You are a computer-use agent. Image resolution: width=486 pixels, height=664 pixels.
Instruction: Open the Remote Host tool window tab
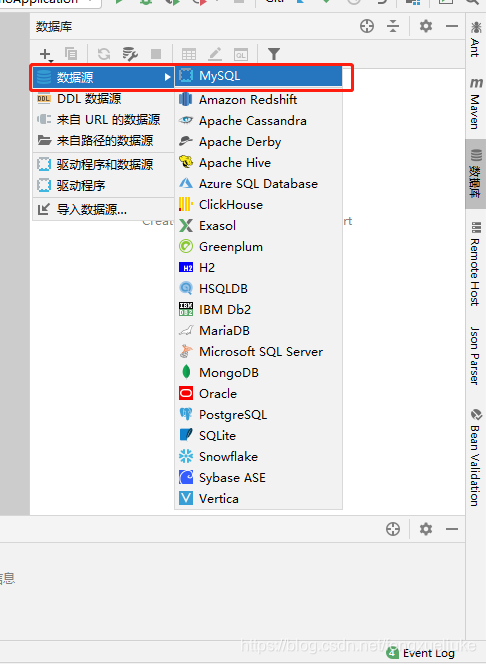coord(475,263)
